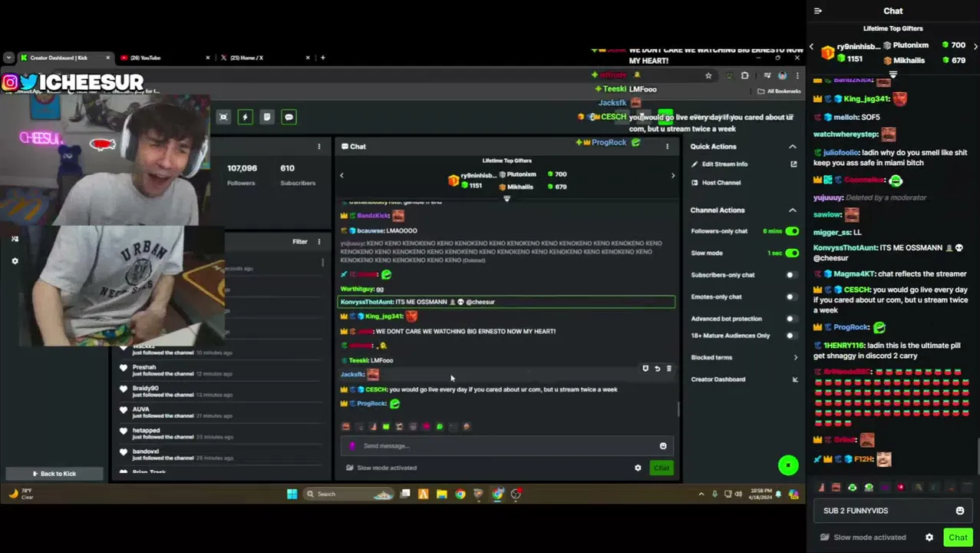Expand Blocked terms chevron
The height and width of the screenshot is (553, 980).
point(795,357)
